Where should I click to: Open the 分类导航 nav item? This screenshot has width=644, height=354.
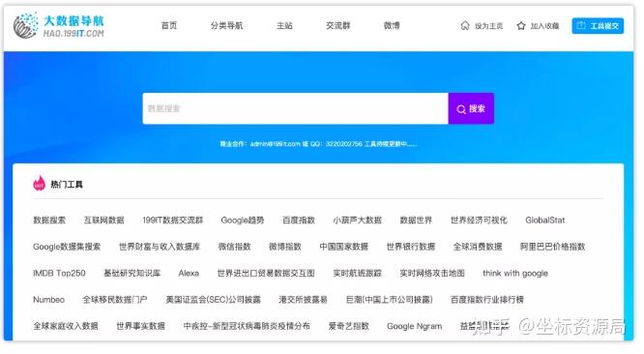(x=226, y=25)
